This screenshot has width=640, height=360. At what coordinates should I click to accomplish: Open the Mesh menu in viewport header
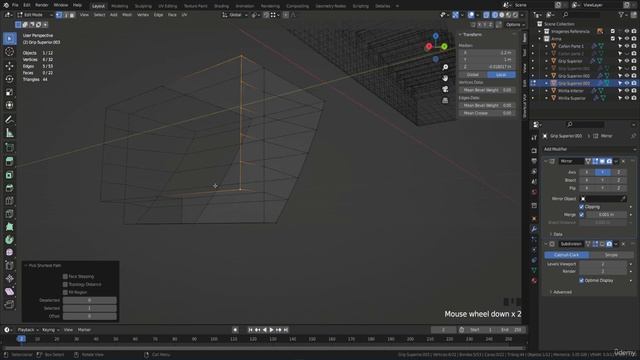click(127, 15)
